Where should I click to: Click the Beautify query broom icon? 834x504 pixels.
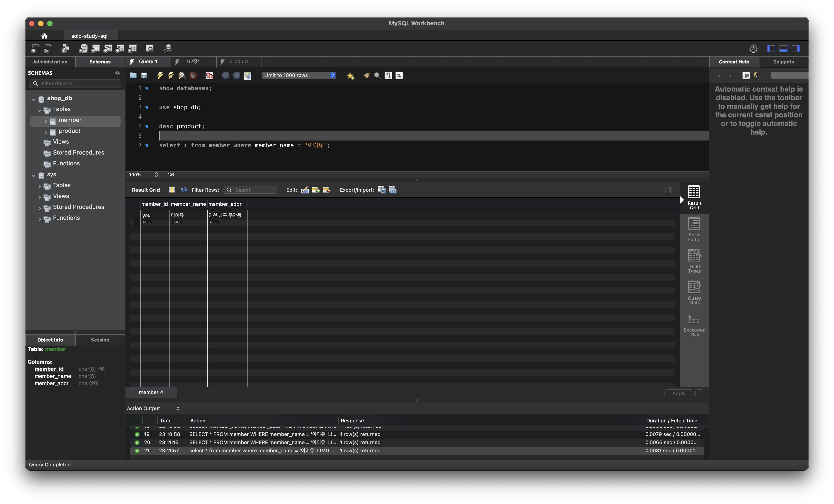click(366, 75)
